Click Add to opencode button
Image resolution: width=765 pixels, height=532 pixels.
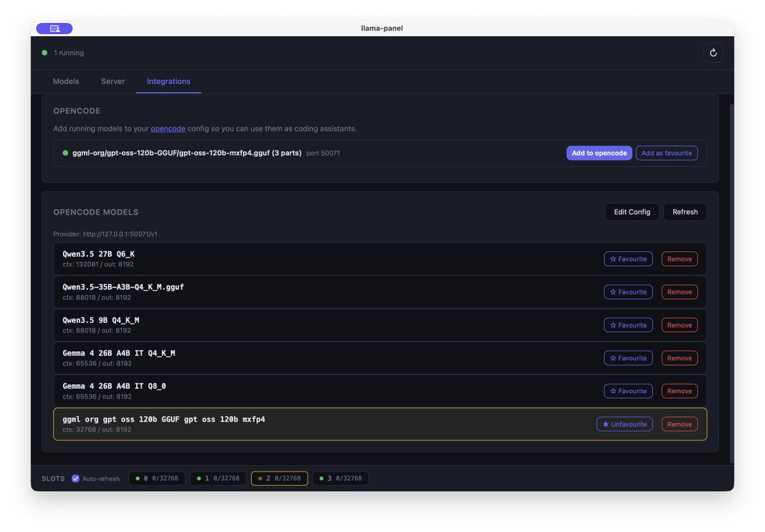[x=599, y=153]
